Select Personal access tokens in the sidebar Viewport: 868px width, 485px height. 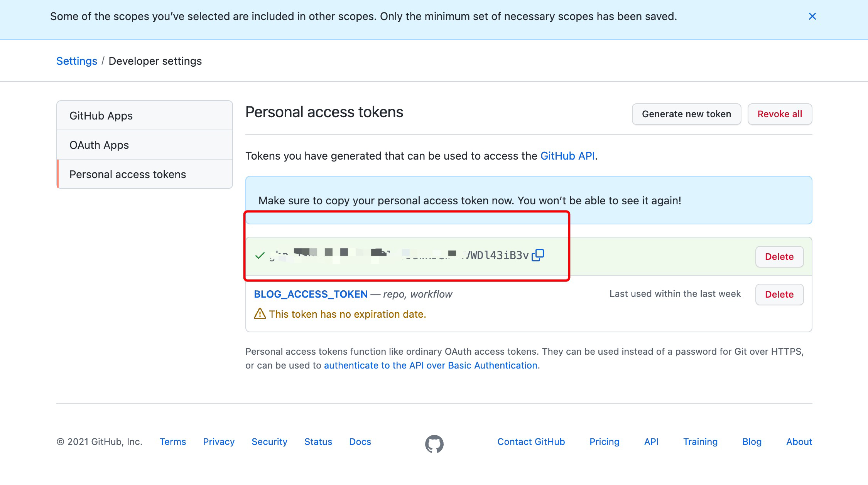point(145,174)
